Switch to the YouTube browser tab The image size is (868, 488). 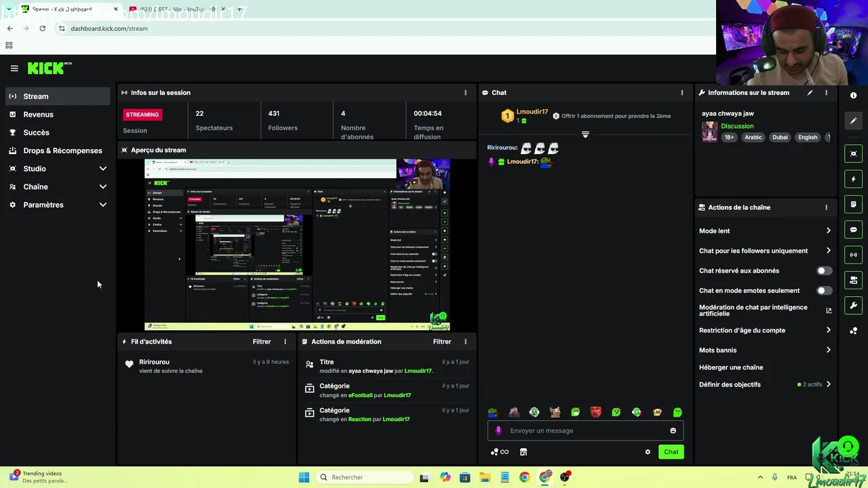click(178, 9)
